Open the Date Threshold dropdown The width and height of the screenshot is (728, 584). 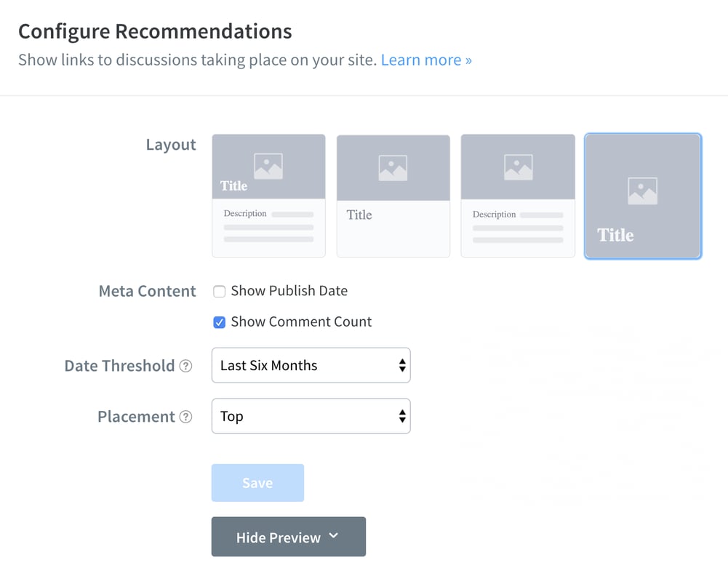tap(311, 365)
